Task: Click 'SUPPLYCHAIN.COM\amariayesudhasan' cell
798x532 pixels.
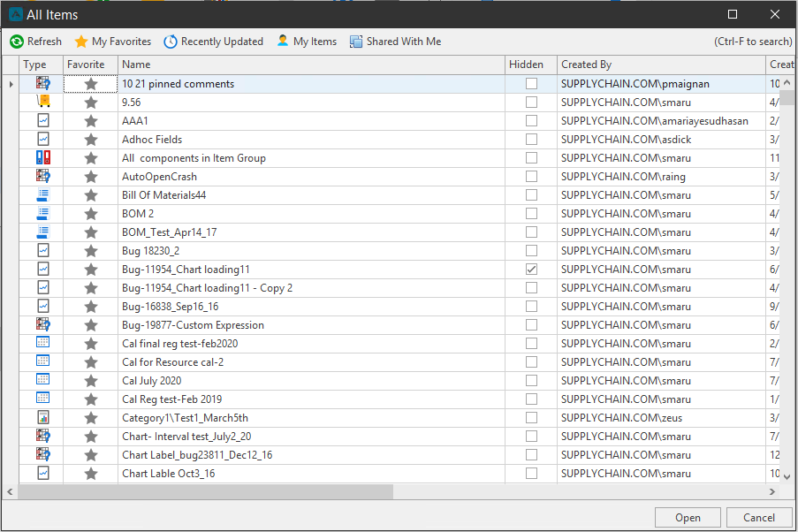Action: (x=661, y=121)
